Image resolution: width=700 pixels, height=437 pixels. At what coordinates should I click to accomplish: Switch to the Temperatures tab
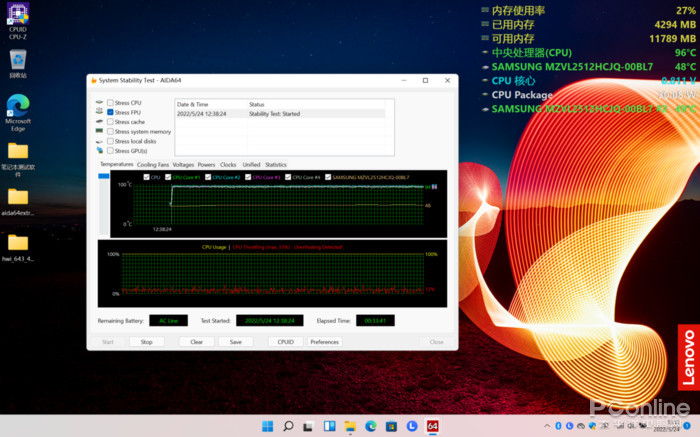[x=117, y=164]
